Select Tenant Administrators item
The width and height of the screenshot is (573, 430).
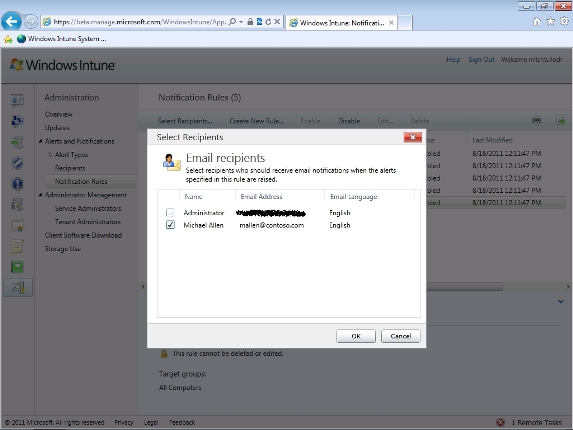tap(87, 222)
